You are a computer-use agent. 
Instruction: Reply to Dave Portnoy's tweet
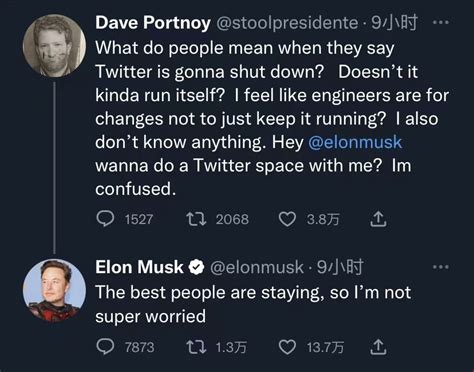105,219
